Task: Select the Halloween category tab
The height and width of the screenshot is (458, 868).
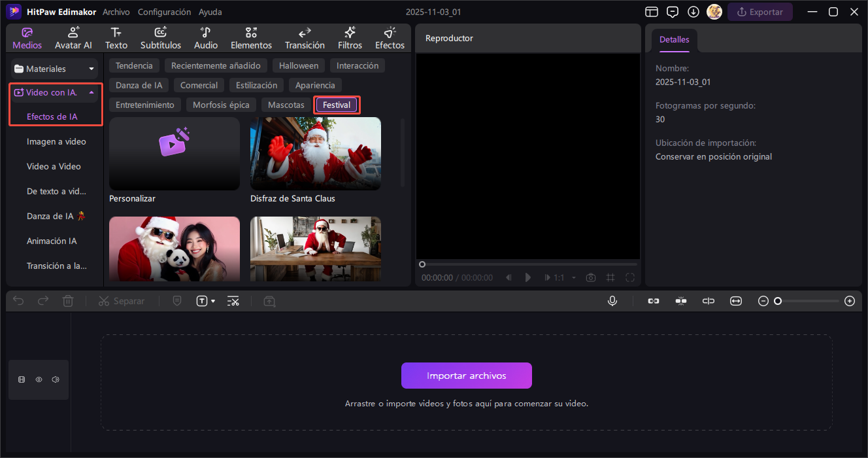Action: click(299, 65)
